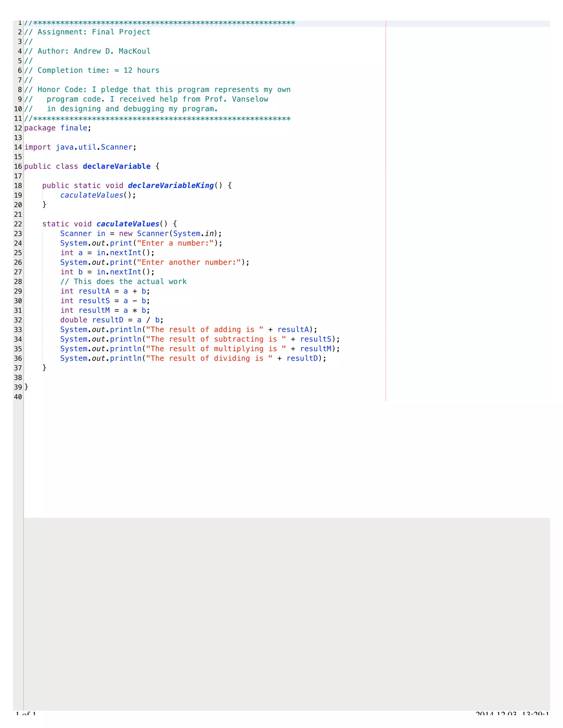
Task: Click the call 'caculateValues();' on line 19
Action: pyautogui.click(x=98, y=195)
